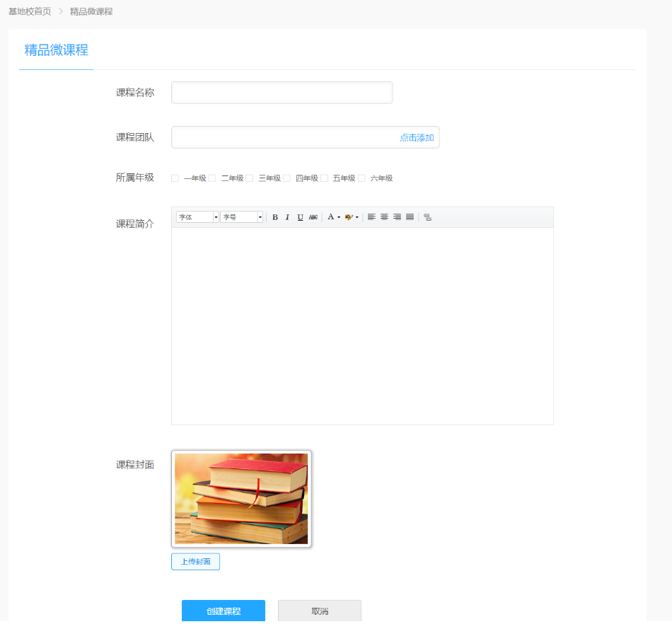Go to 基地校首页 breadcrumb
This screenshot has width=672, height=629.
(30, 12)
